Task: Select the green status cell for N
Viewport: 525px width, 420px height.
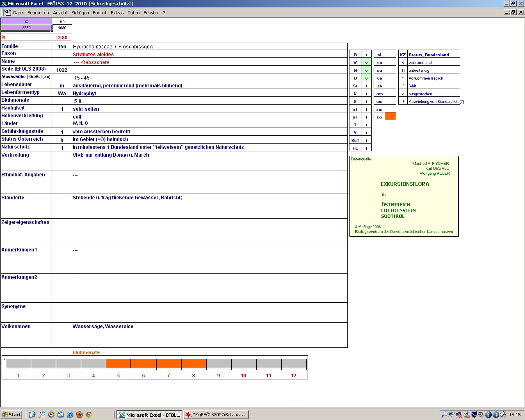Action: 366,70
